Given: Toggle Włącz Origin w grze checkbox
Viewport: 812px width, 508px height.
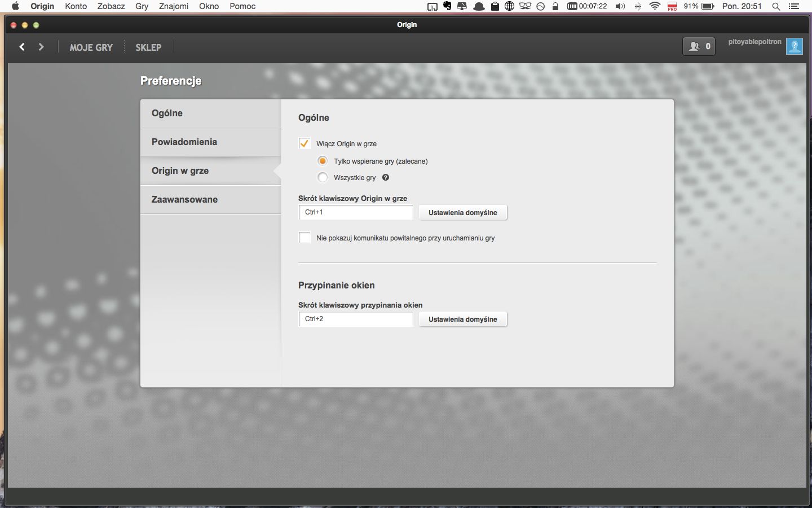Looking at the screenshot, I should pos(304,143).
